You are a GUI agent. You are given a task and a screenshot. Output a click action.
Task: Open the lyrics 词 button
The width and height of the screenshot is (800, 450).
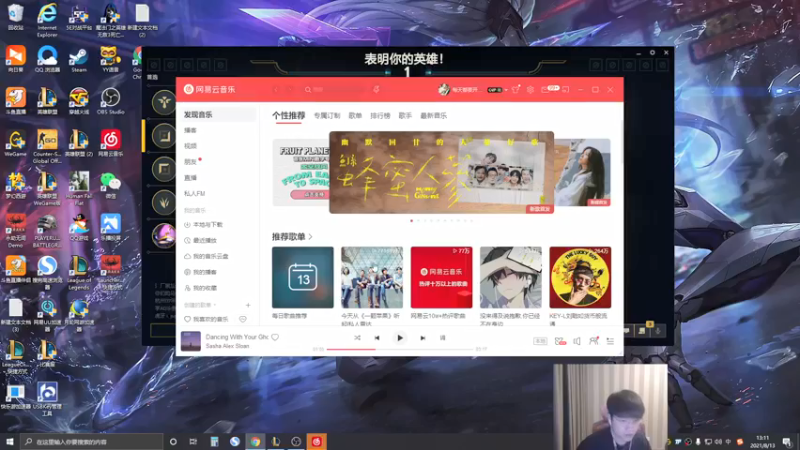point(442,338)
